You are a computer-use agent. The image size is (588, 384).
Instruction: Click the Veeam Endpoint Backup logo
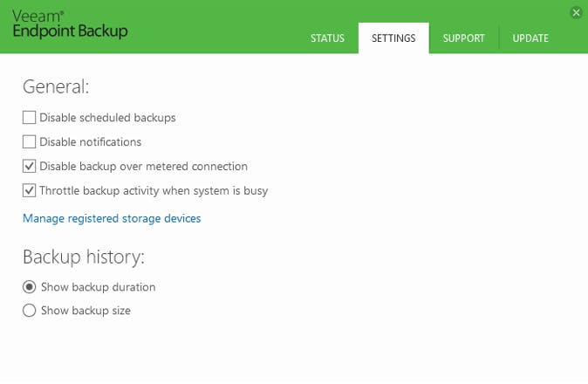(x=70, y=24)
